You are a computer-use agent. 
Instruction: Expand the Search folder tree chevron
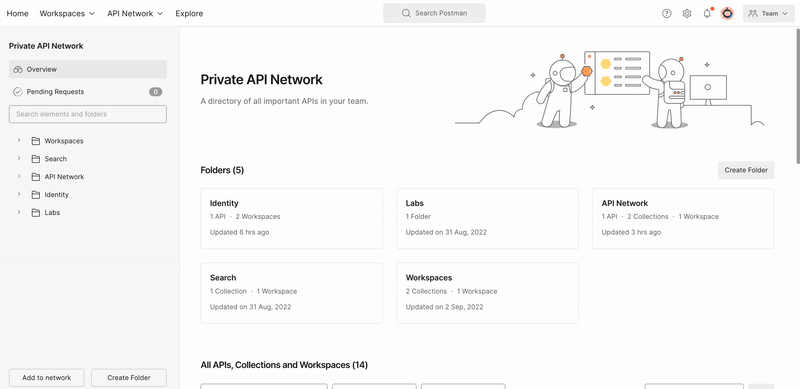[x=19, y=158]
